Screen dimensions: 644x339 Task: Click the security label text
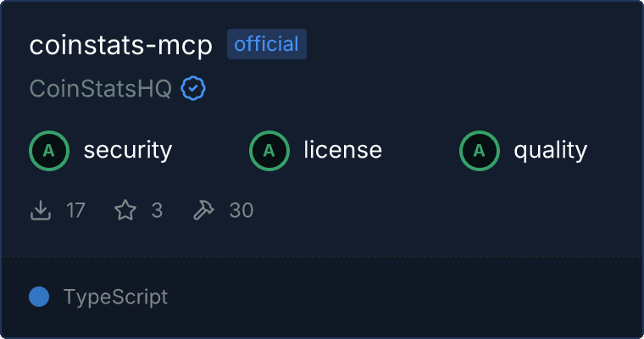pos(128,150)
